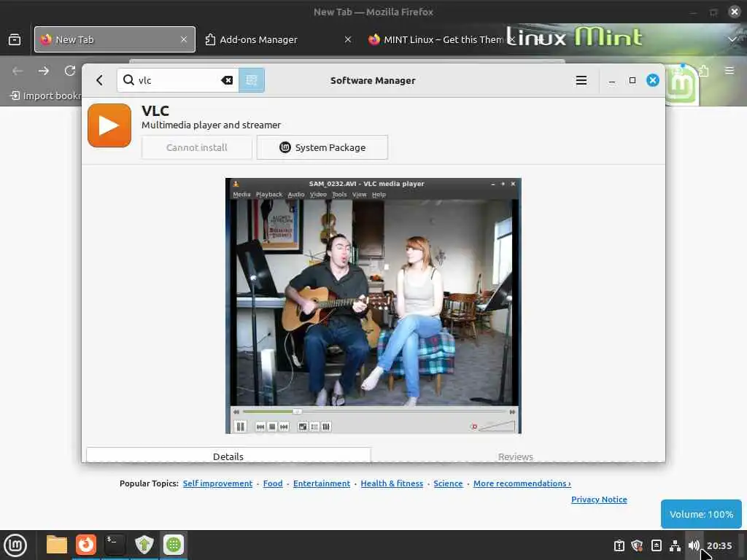Open Firefox application menu
747x560 pixels.
tap(729, 71)
